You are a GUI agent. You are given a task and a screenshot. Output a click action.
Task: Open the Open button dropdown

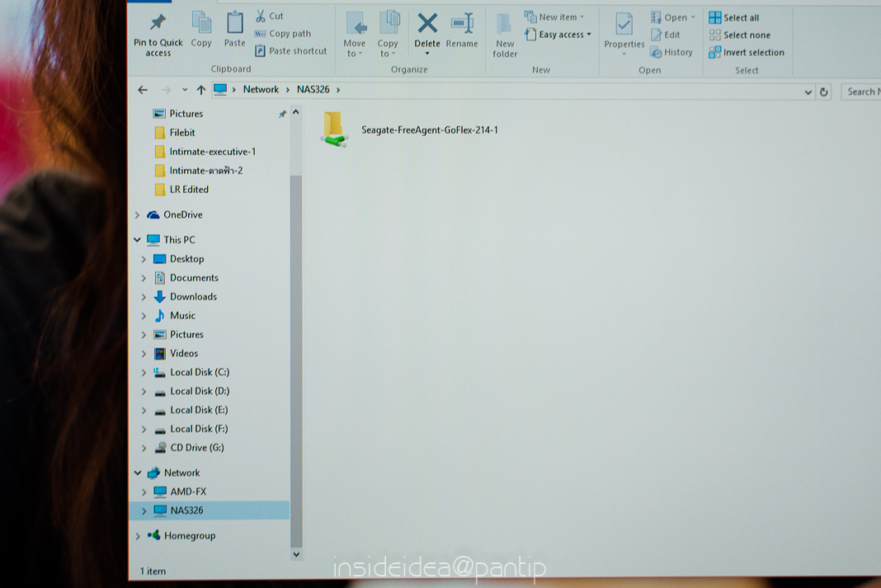(x=693, y=17)
